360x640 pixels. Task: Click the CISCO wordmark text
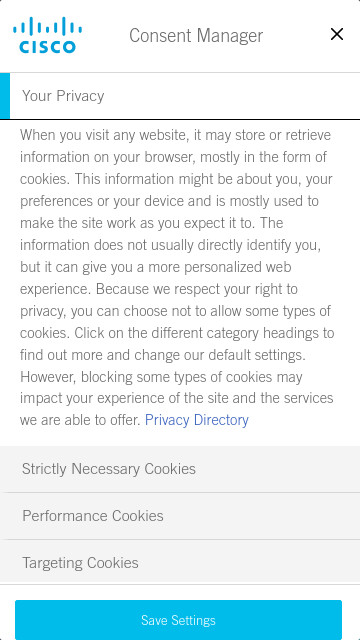coord(47,47)
